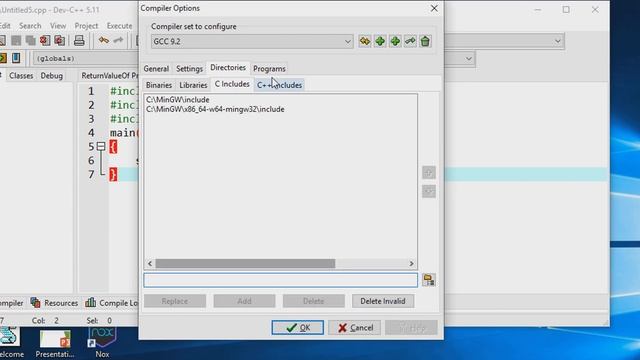The width and height of the screenshot is (640, 360).
Task: Click the grayed Add button
Action: (x=244, y=301)
